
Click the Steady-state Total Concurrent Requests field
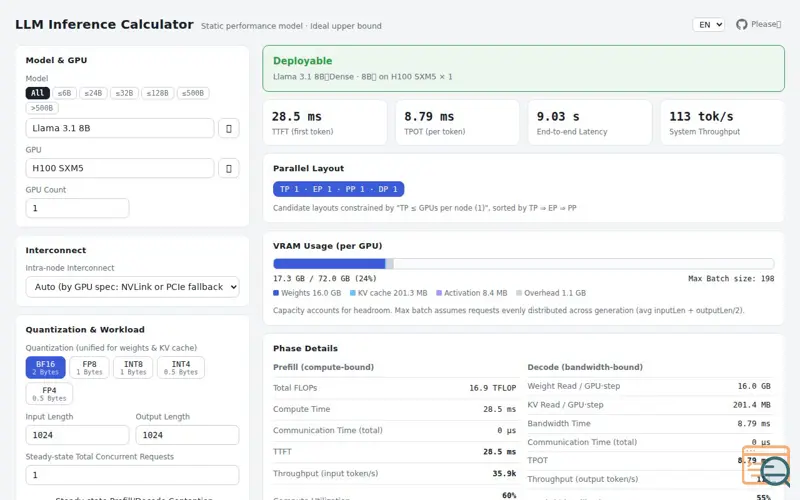click(x=132, y=475)
